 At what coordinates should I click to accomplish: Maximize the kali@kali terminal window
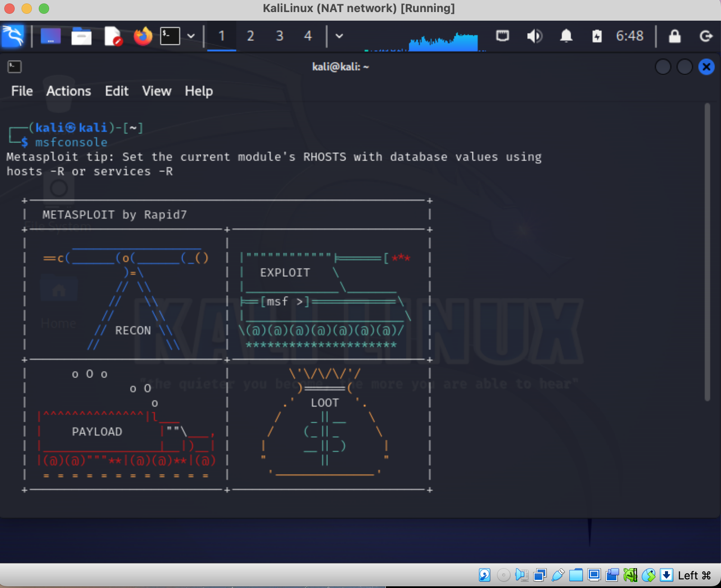(684, 67)
